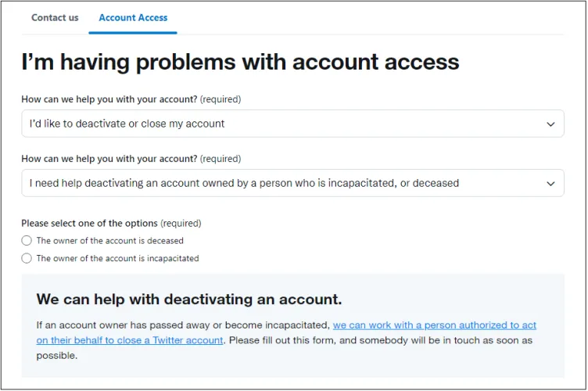588x391 pixels.
Task: Click the help question label above the first dropdown
Action: click(109, 99)
